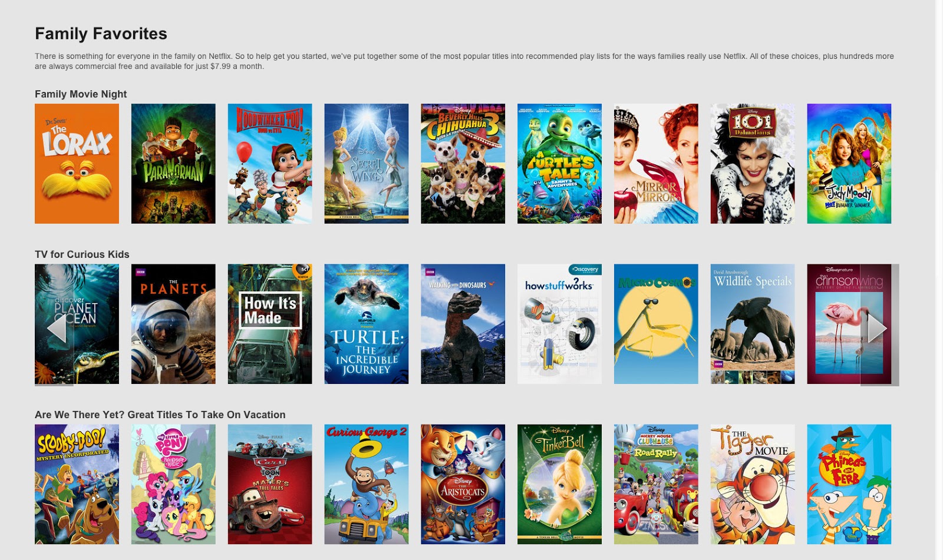This screenshot has height=560, width=943.
Task: Open Beverly Hills Chihuahua 3 poster
Action: coord(463,164)
